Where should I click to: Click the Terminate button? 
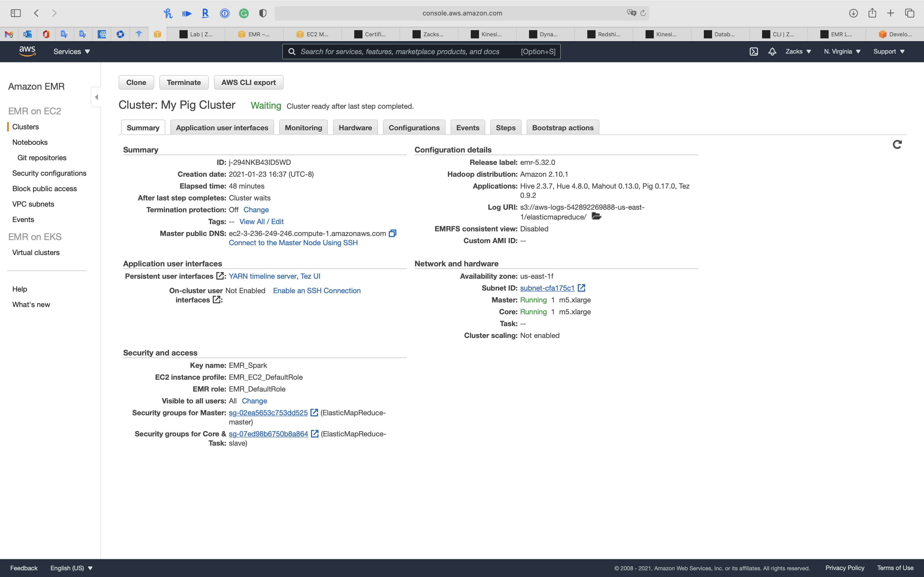pos(184,82)
